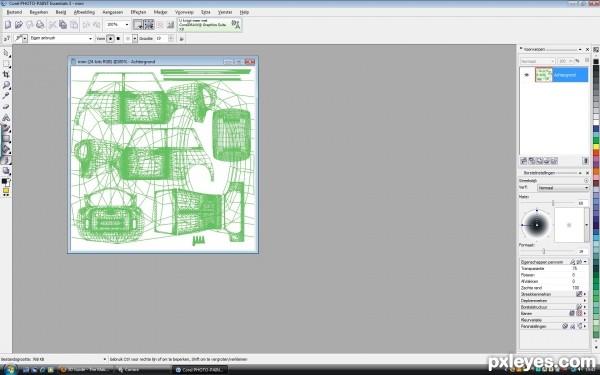
Task: Open the layer merge mode Normaal dropdown
Action: (537, 61)
